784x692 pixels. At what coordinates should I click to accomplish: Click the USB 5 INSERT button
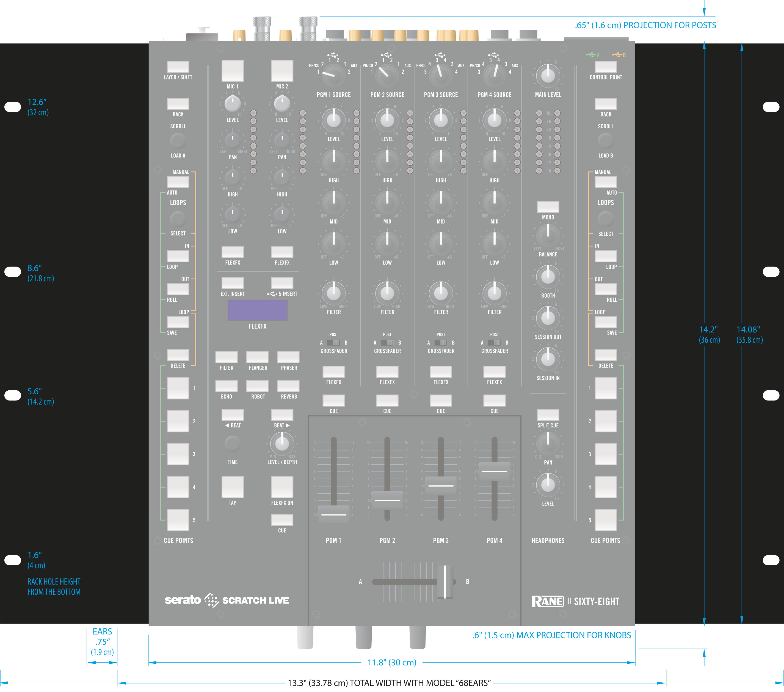pyautogui.click(x=282, y=283)
